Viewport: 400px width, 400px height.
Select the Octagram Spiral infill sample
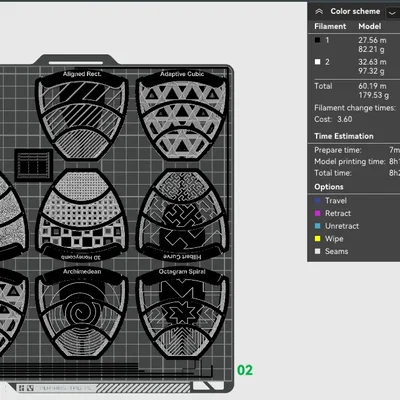pos(182,313)
